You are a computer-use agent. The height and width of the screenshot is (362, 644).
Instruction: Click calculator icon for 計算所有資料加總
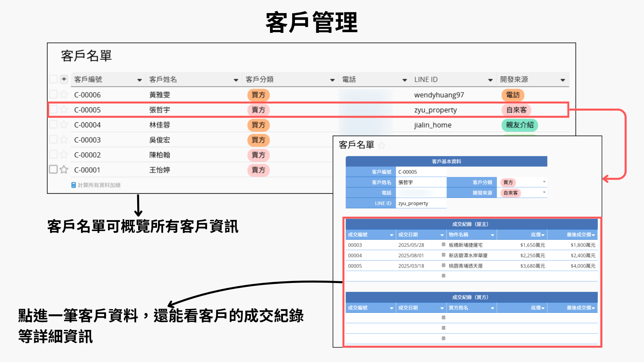[73, 185]
